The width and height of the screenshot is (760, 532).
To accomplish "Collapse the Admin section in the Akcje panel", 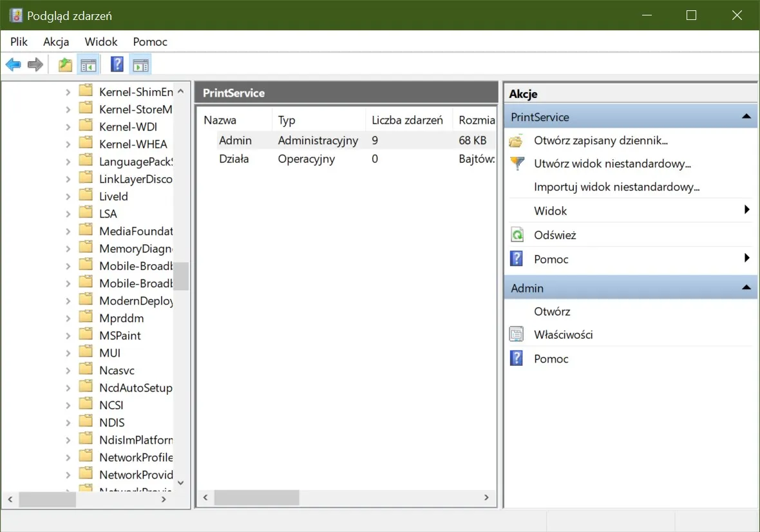I will (x=746, y=287).
